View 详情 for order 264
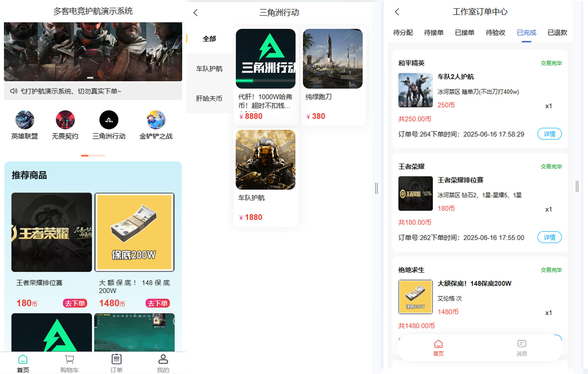The image size is (588, 374). 549,134
